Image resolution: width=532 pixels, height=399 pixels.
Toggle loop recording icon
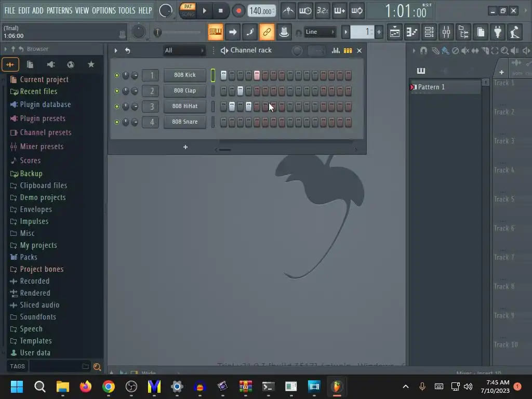[356, 11]
